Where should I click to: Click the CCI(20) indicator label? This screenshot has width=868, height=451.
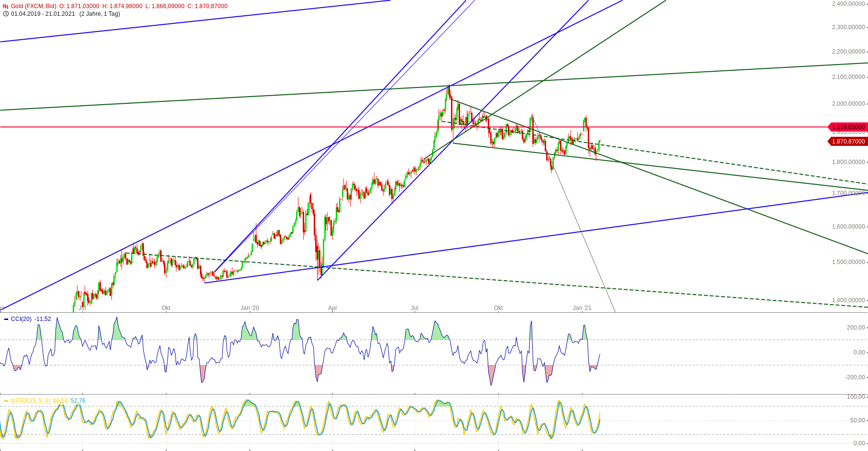[x=21, y=319]
